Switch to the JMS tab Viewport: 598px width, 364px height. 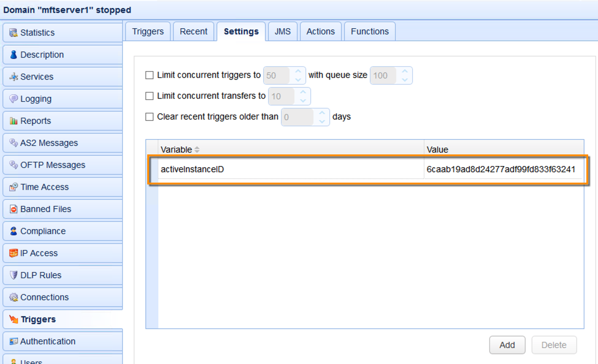pos(283,31)
